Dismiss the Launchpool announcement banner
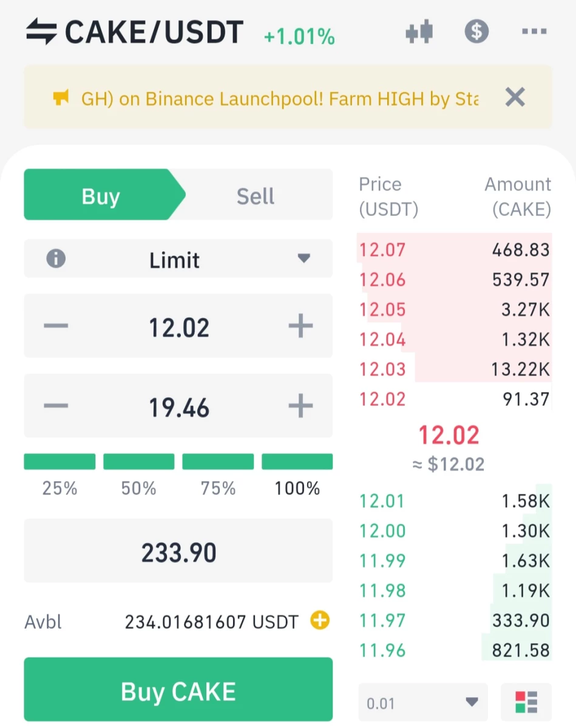The image size is (576, 728). point(515,97)
